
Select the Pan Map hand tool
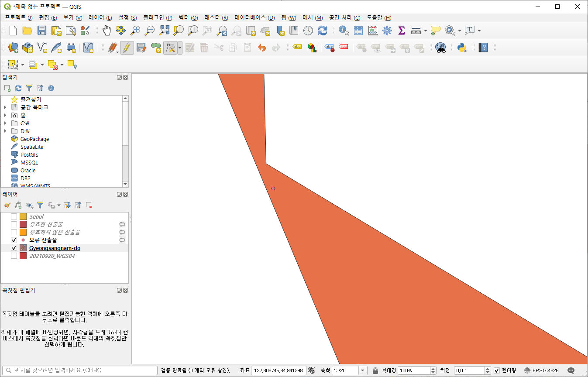[107, 31]
